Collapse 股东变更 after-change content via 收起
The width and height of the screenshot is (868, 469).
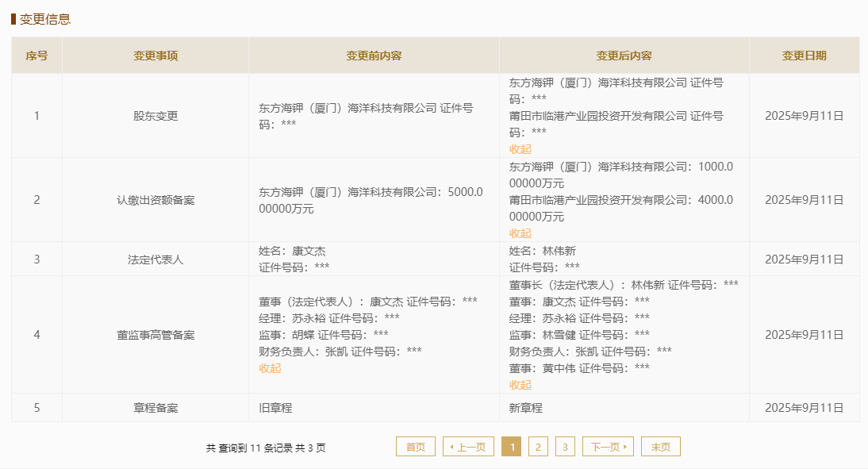pyautogui.click(x=520, y=149)
